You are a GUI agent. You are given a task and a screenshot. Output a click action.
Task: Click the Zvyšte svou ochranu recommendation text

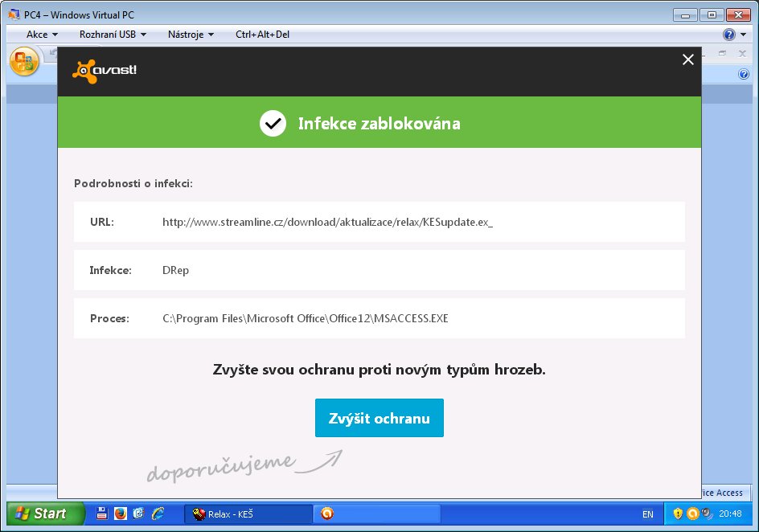pyautogui.click(x=379, y=370)
